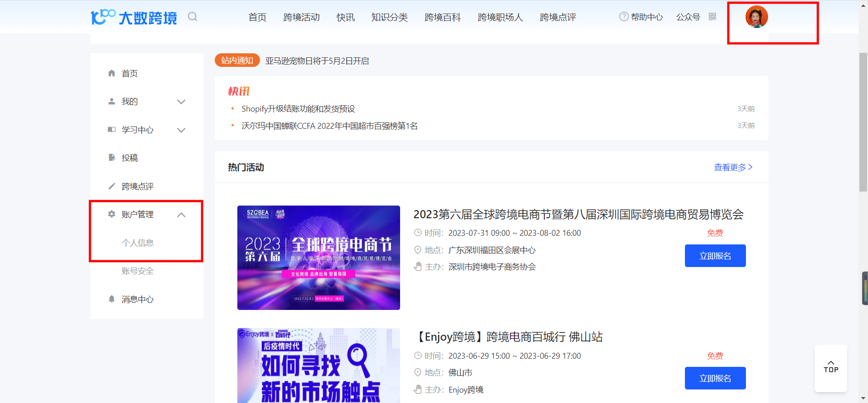
Task: Go to 首页 in top navigation
Action: pyautogui.click(x=257, y=17)
